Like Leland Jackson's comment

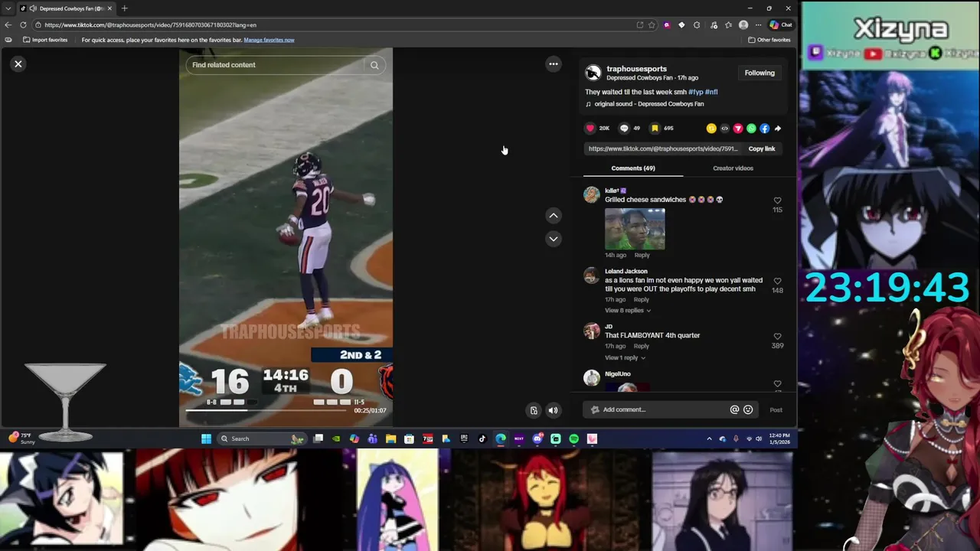click(777, 281)
